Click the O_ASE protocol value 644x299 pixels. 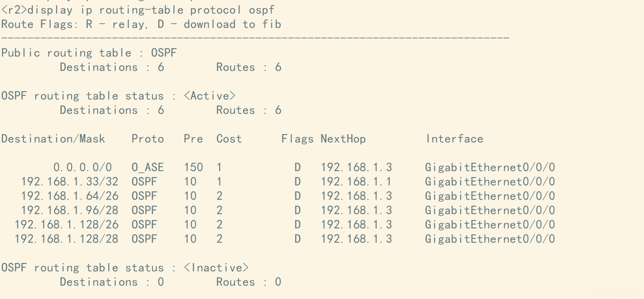click(x=148, y=168)
